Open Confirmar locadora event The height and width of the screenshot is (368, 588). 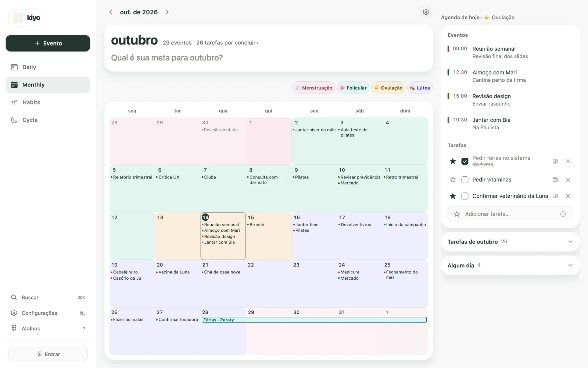tap(177, 320)
